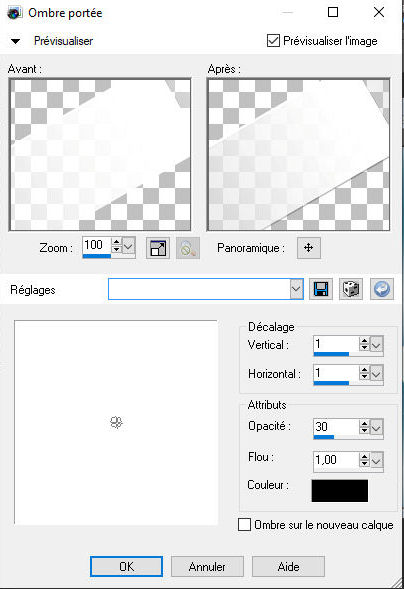Open the Réglages presets dropdown
Screen dimensions: 404x589
coord(296,289)
